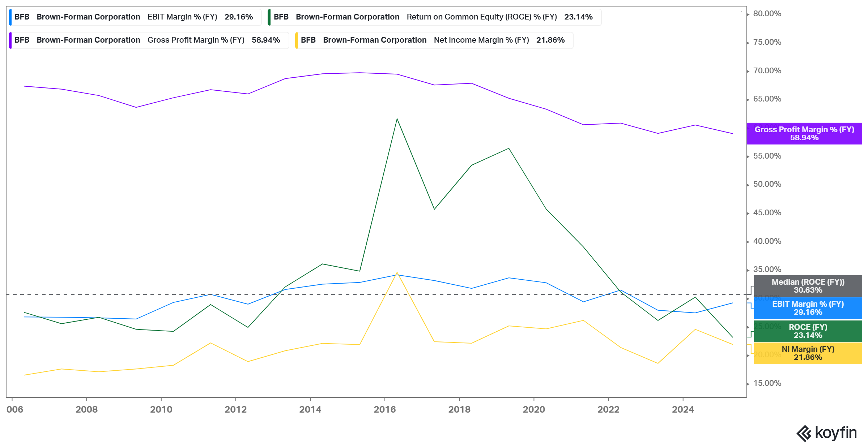Click the Return on Common Equity (ROCE) legend entry

(x=435, y=17)
